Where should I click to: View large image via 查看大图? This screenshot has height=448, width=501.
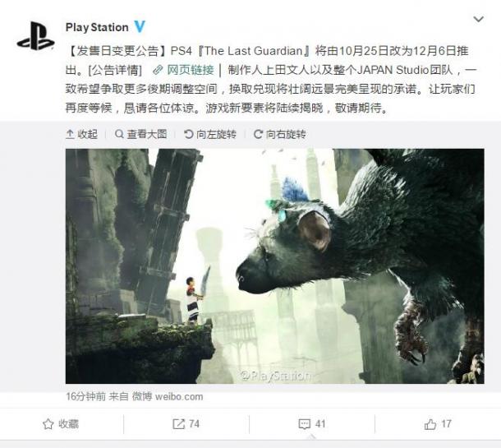[x=141, y=134]
